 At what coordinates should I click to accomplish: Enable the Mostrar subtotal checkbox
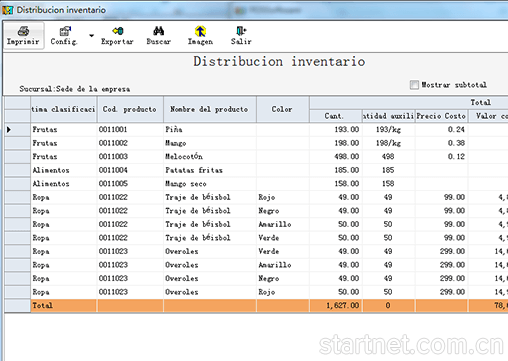[414, 85]
